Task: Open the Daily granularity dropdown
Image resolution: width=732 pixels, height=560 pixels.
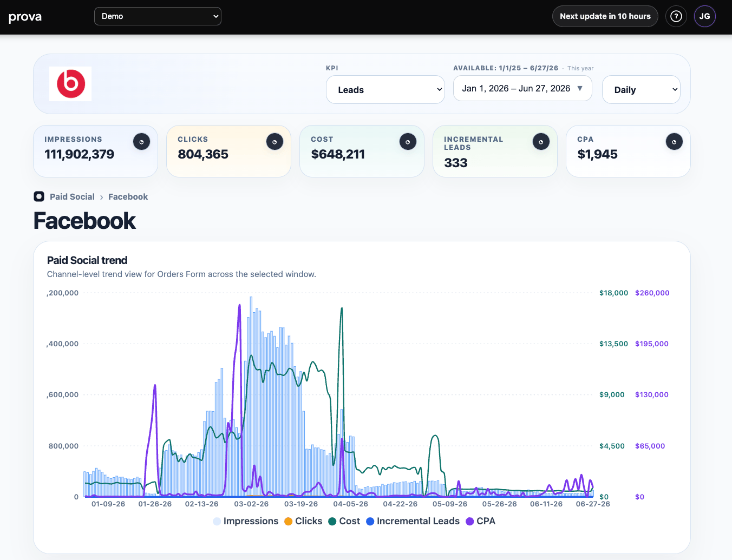Action: [x=641, y=90]
